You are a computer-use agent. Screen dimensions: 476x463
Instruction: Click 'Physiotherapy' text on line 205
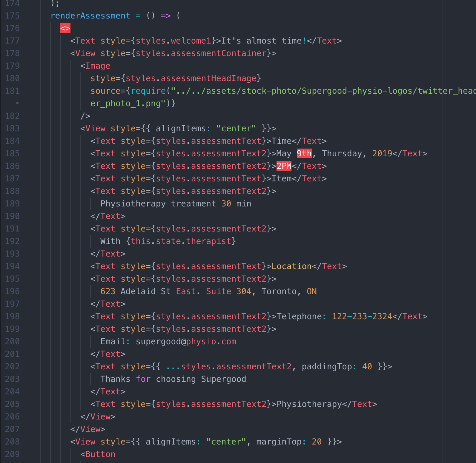[x=309, y=404]
